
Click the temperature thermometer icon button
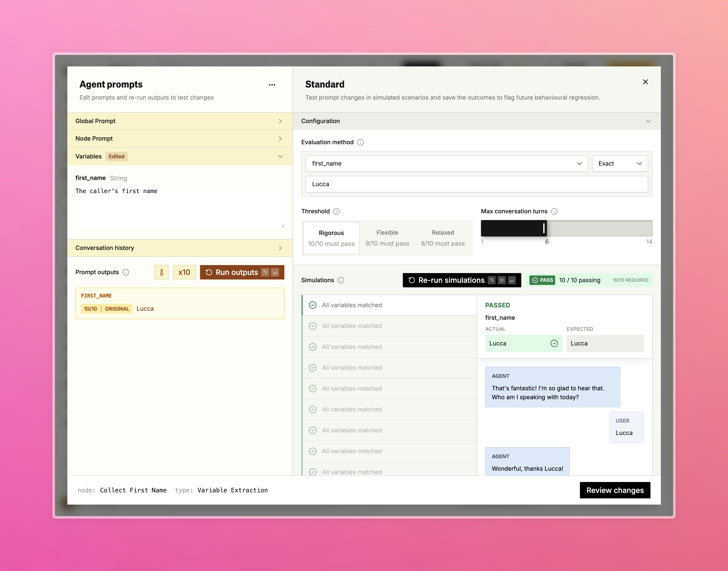[x=162, y=272]
